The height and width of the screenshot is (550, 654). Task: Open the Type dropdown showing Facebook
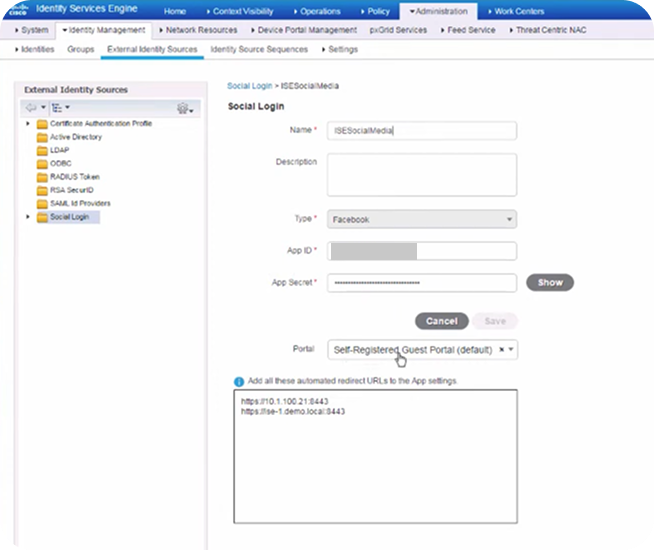pos(422,219)
